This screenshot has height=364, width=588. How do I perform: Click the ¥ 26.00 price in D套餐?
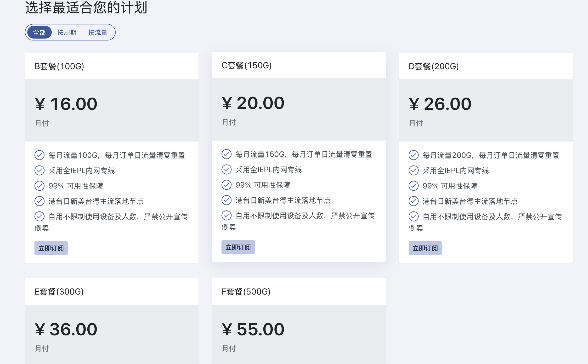(440, 104)
